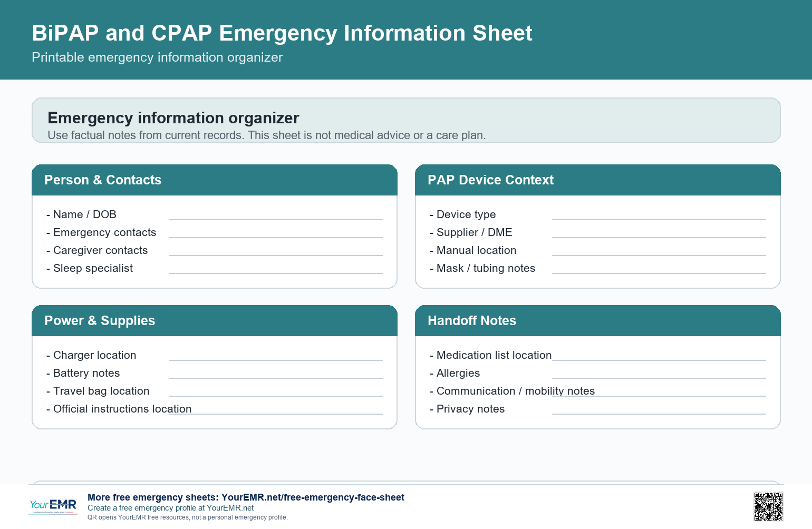Click the 'Emergency information organizer' heading
812x529 pixels.
tap(173, 118)
